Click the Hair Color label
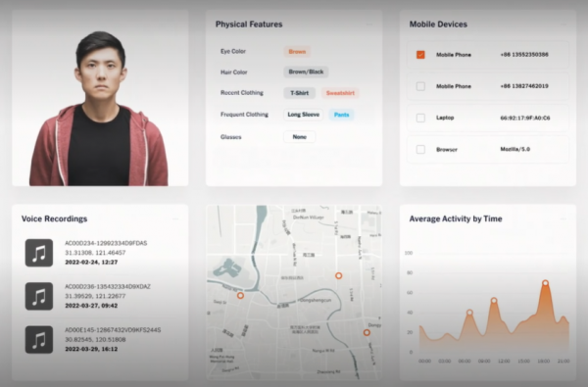 click(x=233, y=72)
